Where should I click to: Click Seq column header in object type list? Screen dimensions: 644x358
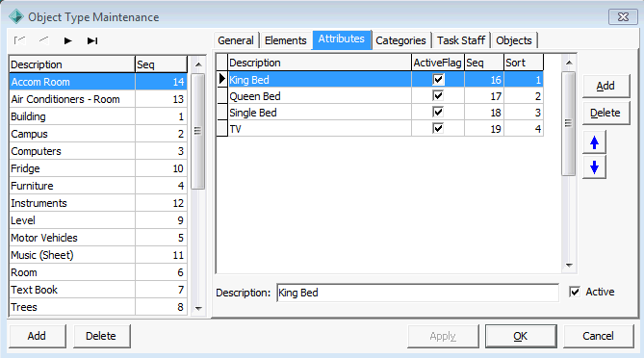[x=161, y=64]
